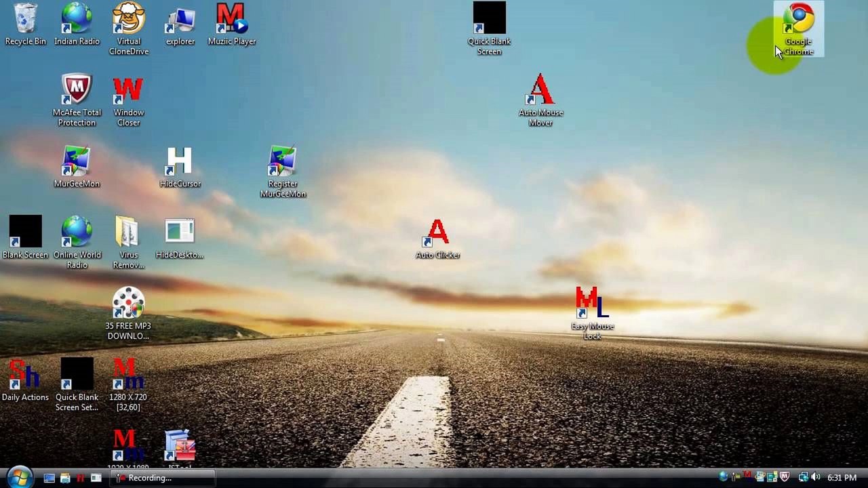Click the red M tray icon
This screenshot has width=868, height=488.
pos(747,476)
